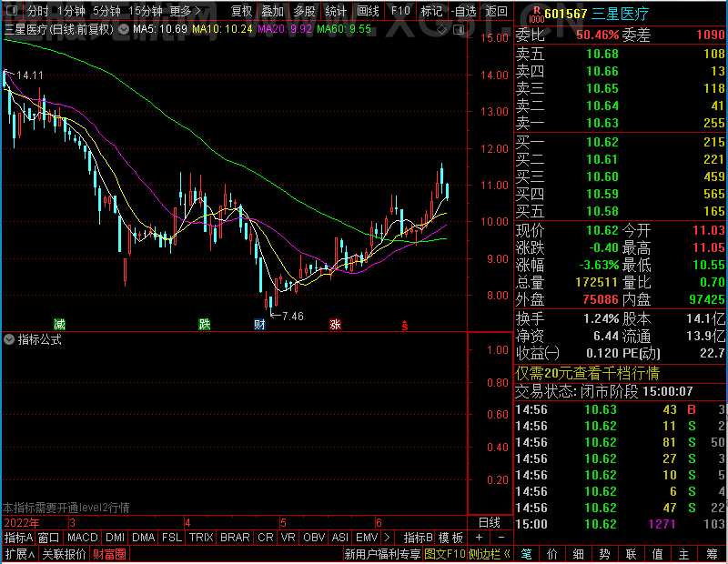The width and height of the screenshot is (728, 564).
Task: Switch to the 主 main tab
Action: click(684, 554)
